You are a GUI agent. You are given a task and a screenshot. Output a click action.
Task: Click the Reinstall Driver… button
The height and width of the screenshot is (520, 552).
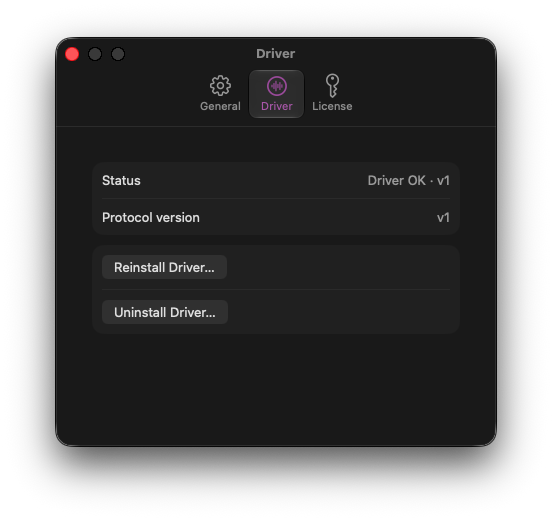point(164,267)
